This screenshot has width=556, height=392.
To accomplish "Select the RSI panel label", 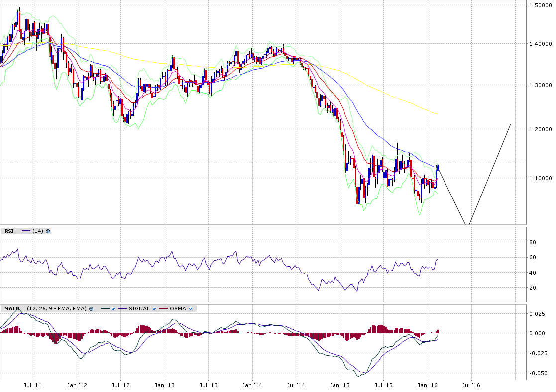I will point(9,231).
